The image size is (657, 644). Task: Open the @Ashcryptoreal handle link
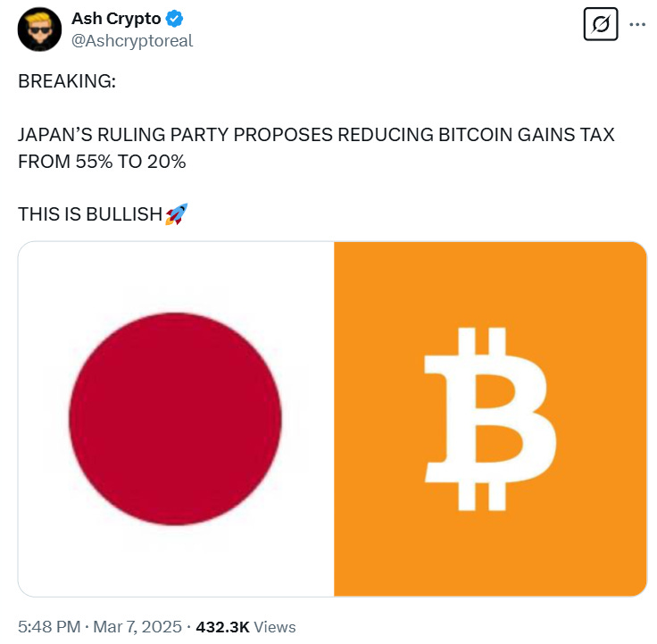132,41
